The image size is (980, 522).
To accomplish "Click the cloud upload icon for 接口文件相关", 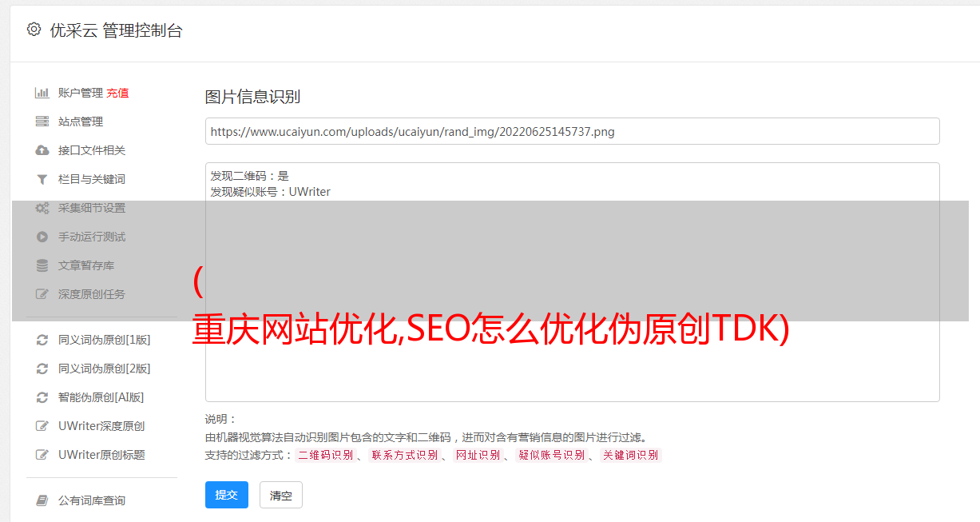I will point(42,150).
